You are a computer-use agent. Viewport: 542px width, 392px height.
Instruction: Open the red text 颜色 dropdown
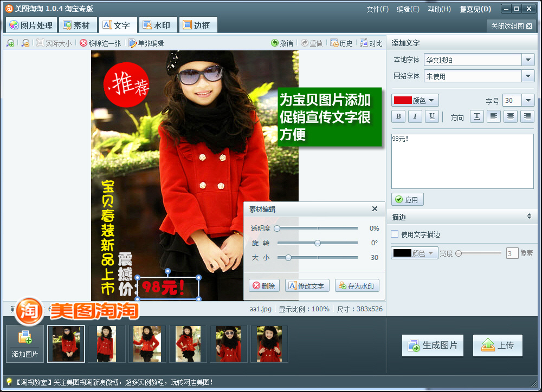(x=415, y=100)
